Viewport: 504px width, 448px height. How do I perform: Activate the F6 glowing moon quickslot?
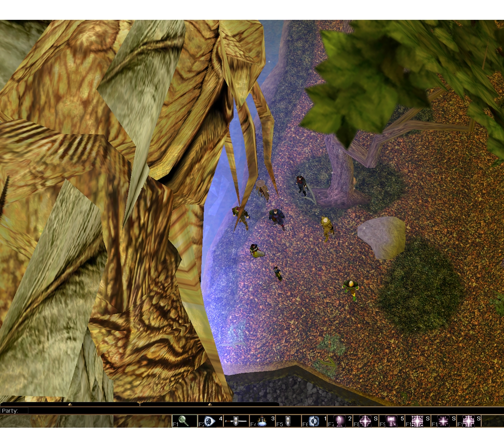click(x=314, y=421)
